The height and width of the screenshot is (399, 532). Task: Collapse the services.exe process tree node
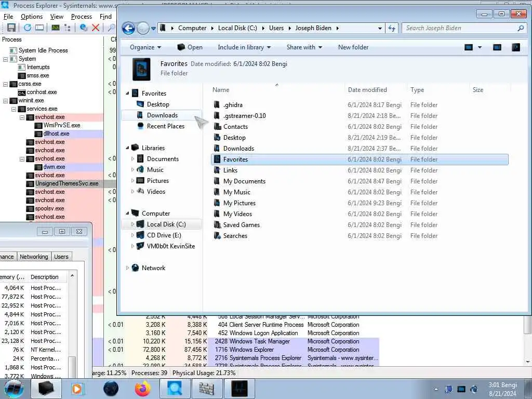point(14,109)
